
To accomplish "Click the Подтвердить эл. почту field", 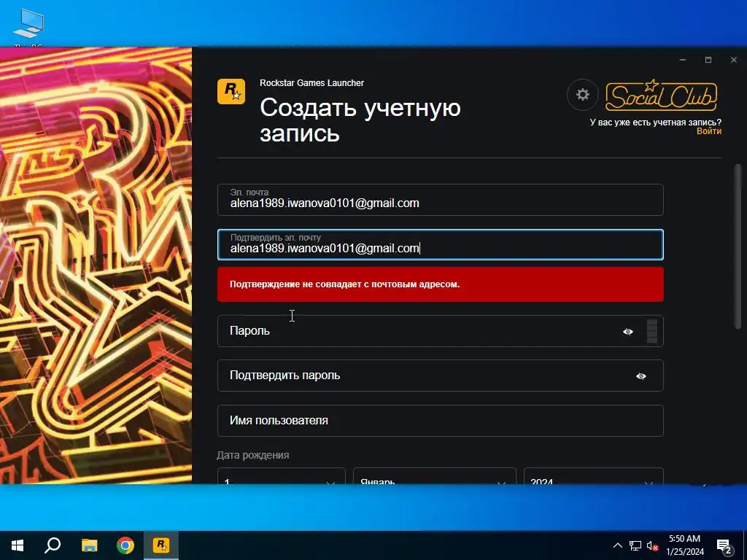I will tap(440, 245).
